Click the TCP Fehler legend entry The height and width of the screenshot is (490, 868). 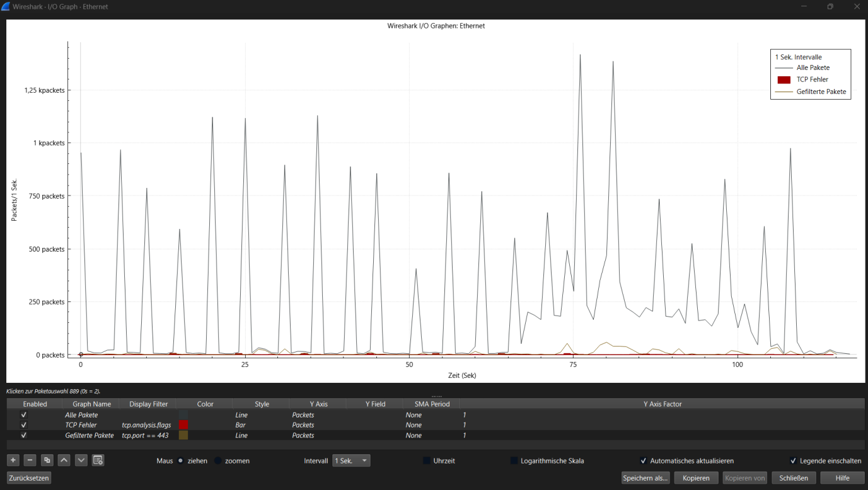[x=813, y=79]
